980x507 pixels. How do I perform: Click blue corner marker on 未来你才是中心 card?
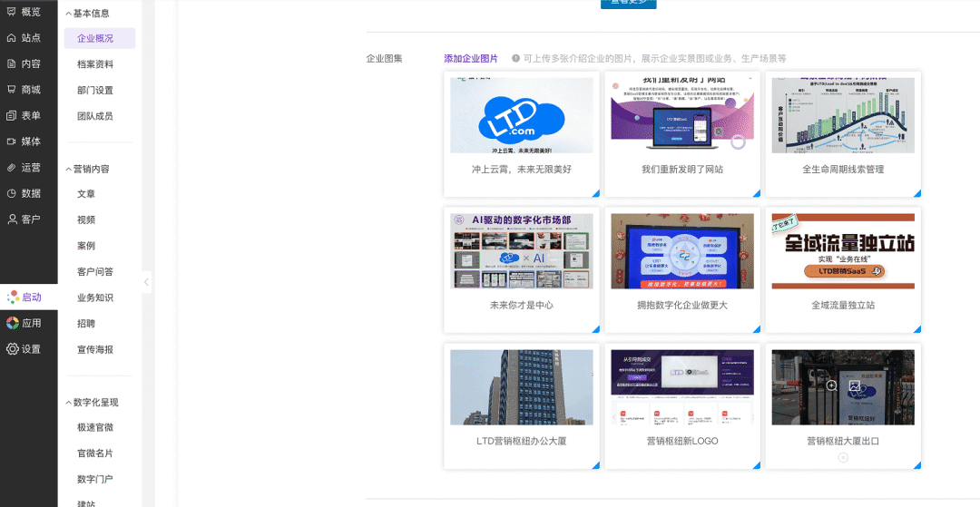[x=596, y=329]
